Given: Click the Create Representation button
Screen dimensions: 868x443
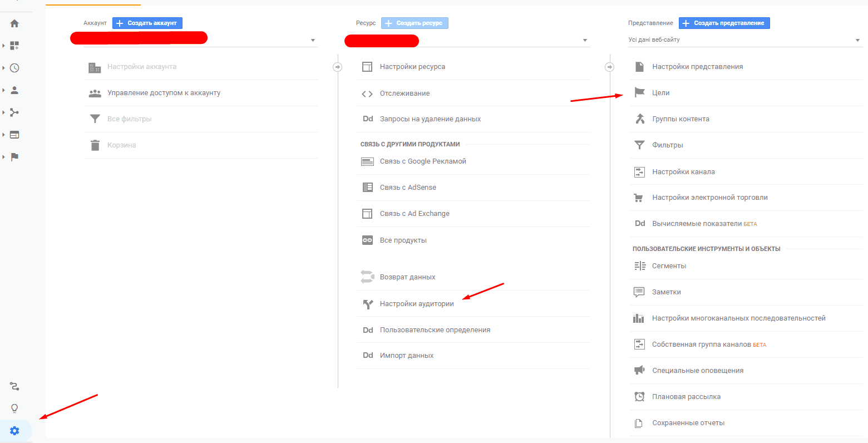Looking at the screenshot, I should [724, 23].
